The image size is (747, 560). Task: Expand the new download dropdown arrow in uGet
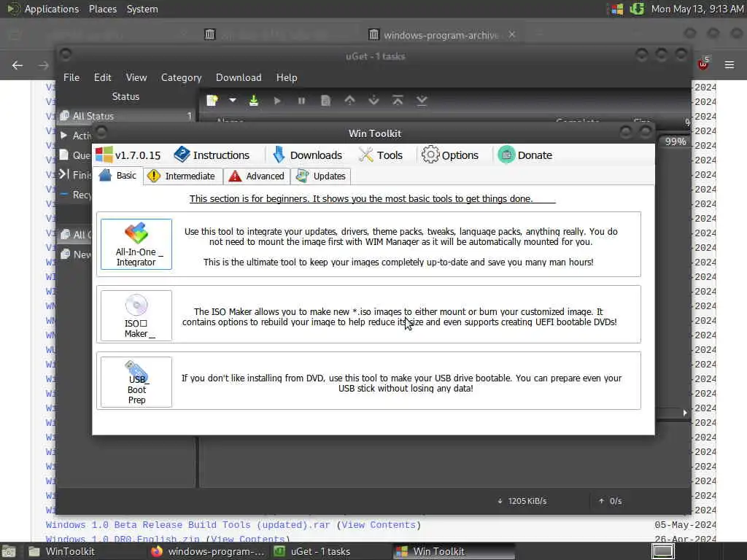pyautogui.click(x=233, y=101)
